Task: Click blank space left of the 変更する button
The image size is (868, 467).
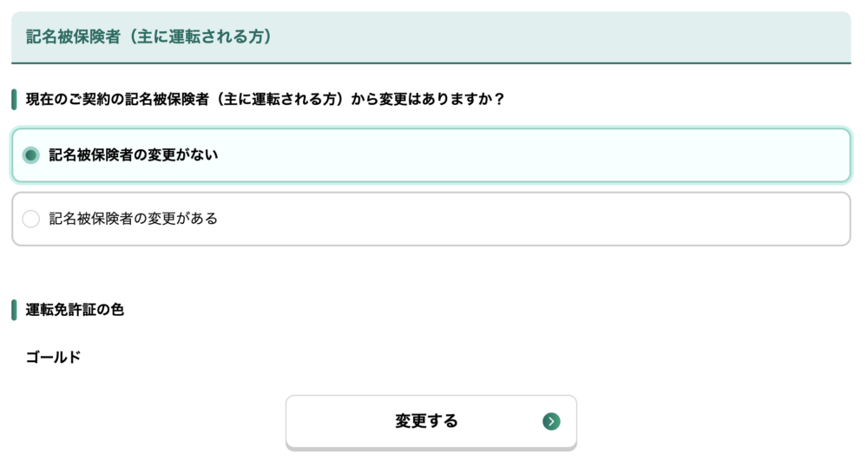Action: point(148,422)
